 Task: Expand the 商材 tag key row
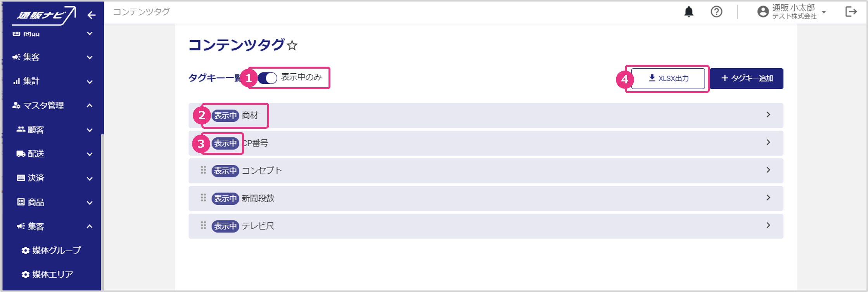coord(768,115)
